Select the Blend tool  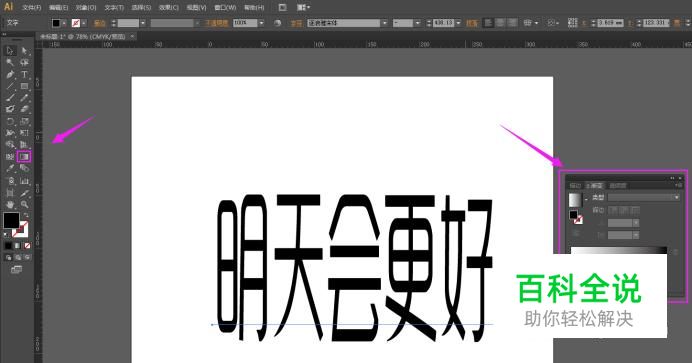click(x=24, y=168)
